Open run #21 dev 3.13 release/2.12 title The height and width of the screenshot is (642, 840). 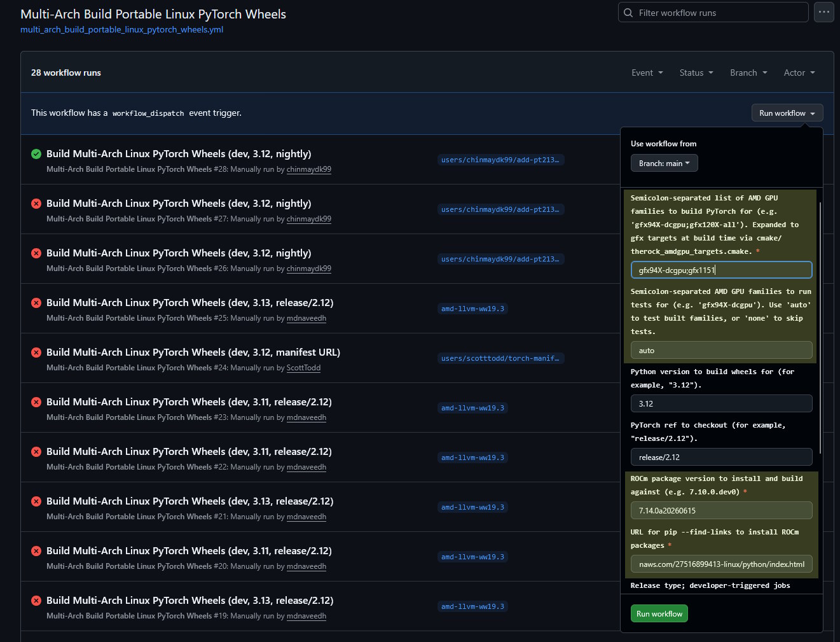tap(190, 501)
